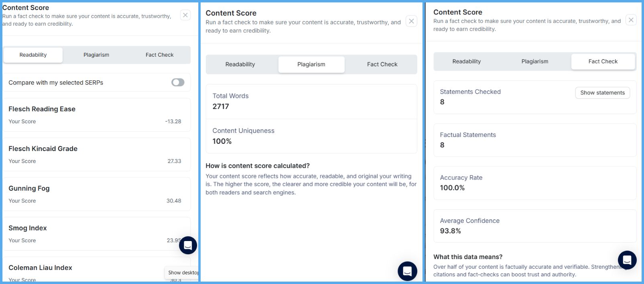Open the chat bubble on the Fact Check panel
This screenshot has height=284, width=644.
pos(627,260)
